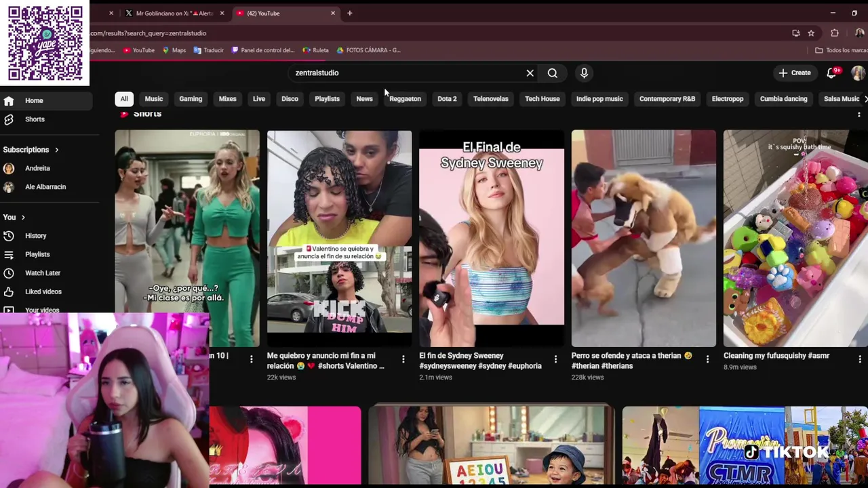Image resolution: width=868 pixels, height=488 pixels.
Task: Select the All filter chip
Action: (x=124, y=99)
